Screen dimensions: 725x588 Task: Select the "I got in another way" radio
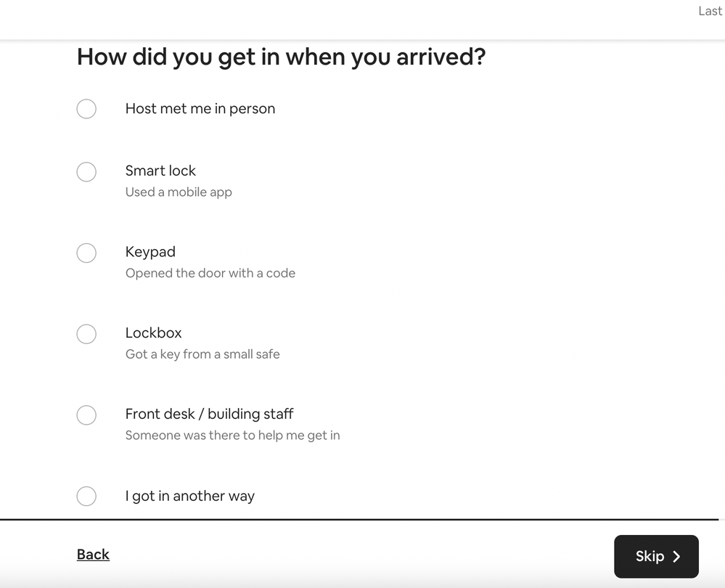[86, 497]
